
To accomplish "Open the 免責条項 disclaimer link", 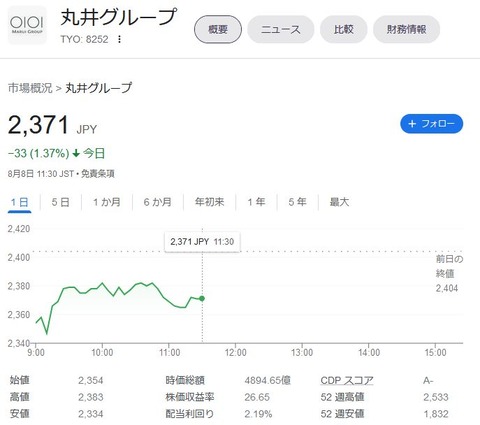I will point(98,174).
